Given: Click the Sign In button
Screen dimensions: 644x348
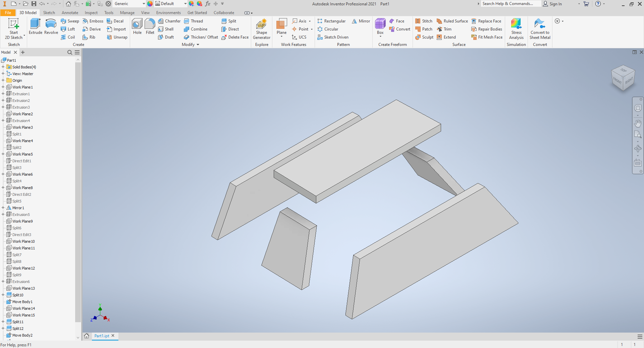Looking at the screenshot, I should click(552, 4).
